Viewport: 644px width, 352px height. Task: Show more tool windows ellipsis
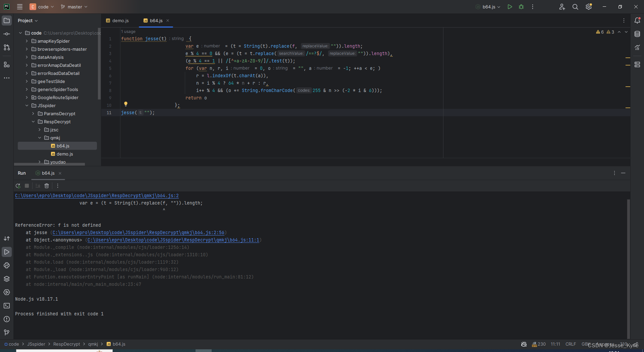click(7, 78)
